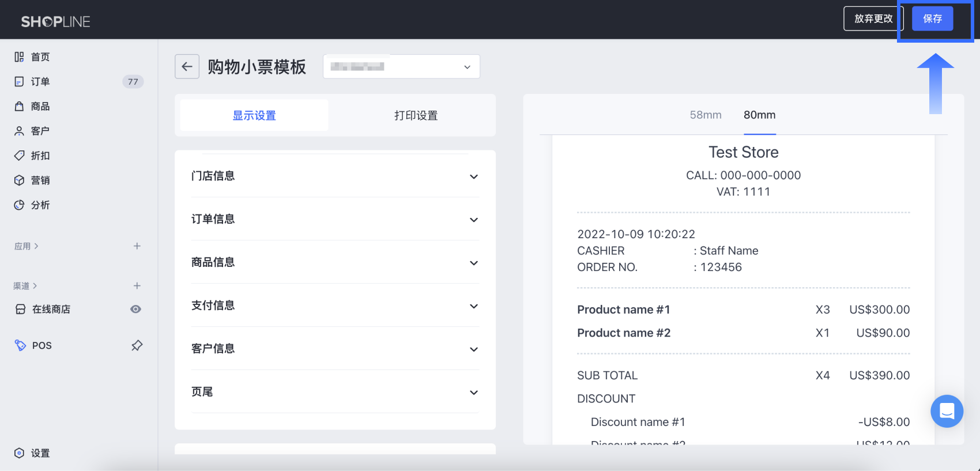The image size is (980, 471).
Task: Open 客户 customers person icon
Action: [19, 131]
